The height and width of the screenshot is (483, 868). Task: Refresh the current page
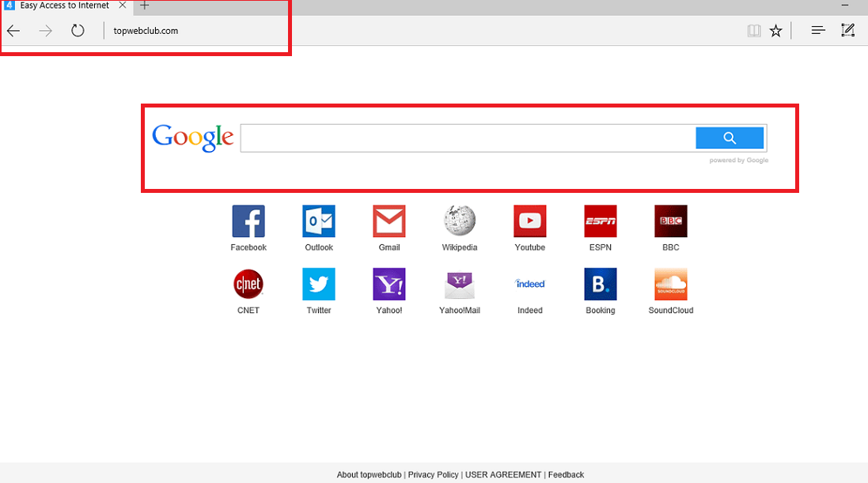pyautogui.click(x=78, y=31)
